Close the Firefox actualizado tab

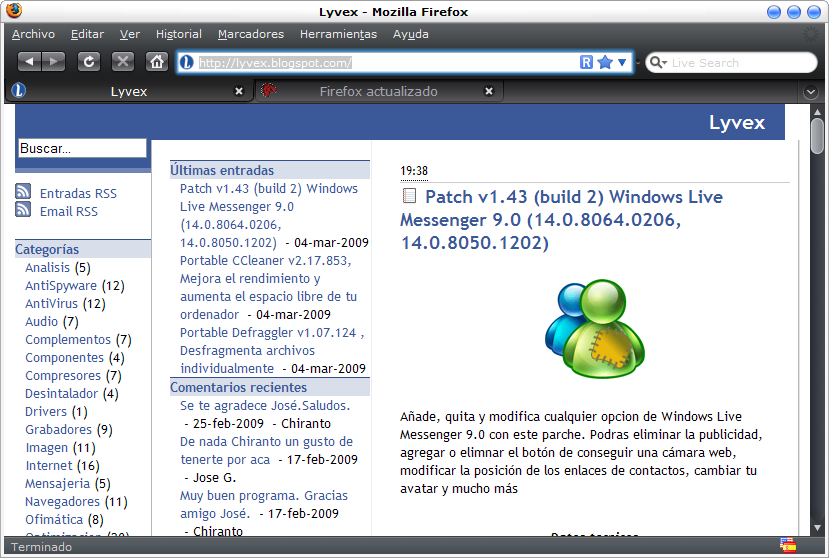pos(489,91)
